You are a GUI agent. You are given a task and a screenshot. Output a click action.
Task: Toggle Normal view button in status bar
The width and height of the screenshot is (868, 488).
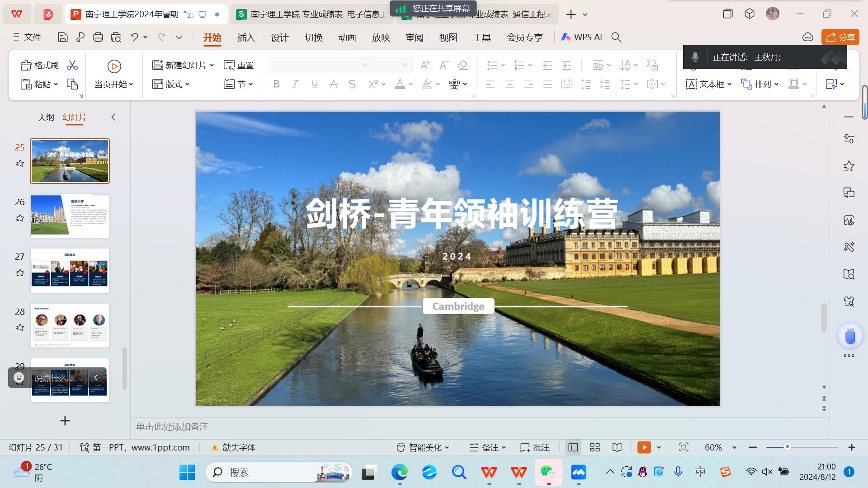point(573,447)
